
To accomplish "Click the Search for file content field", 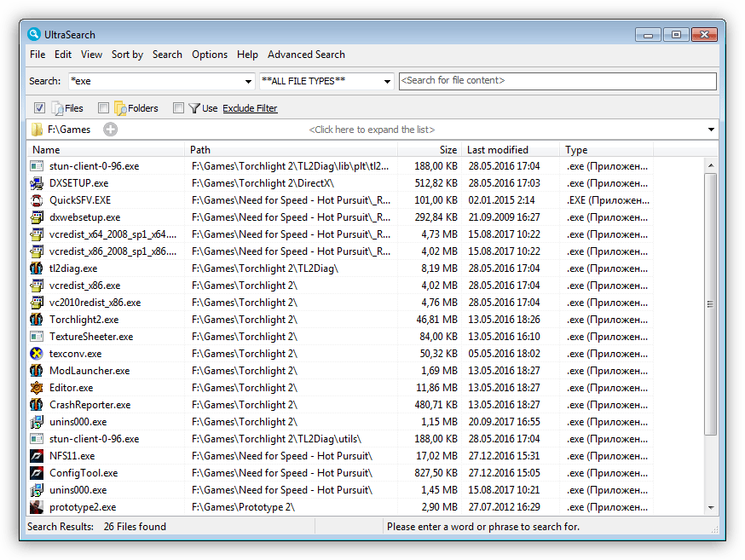I will [557, 81].
